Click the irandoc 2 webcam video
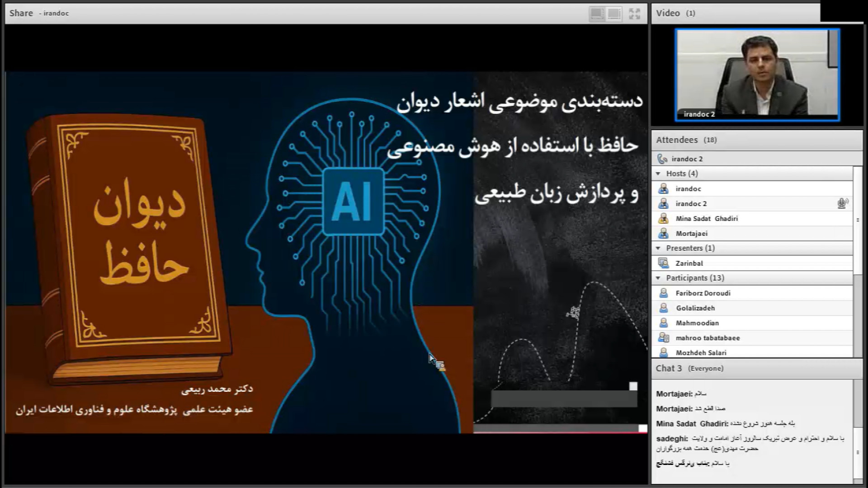 point(757,75)
